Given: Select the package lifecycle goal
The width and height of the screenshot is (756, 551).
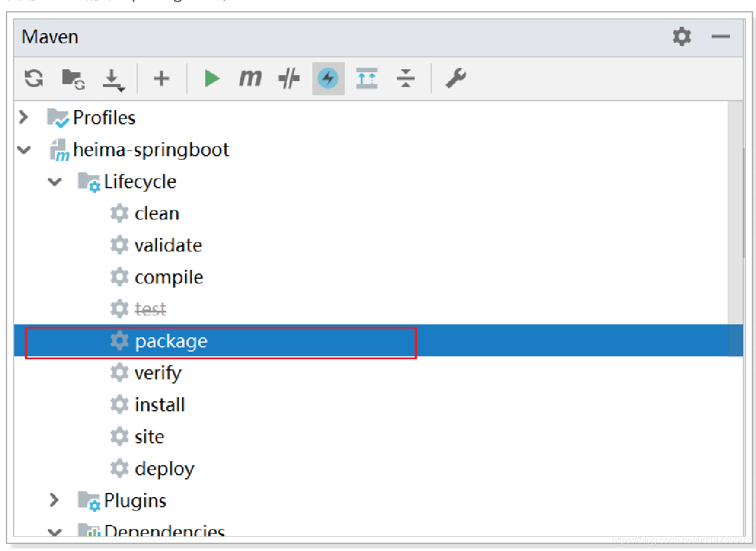Looking at the screenshot, I should 171,341.
